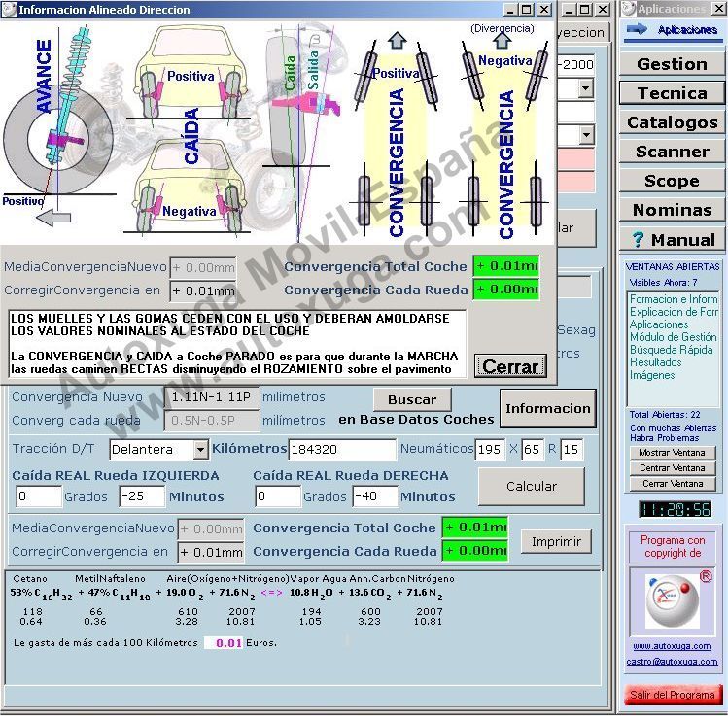Click the info text box about muelles

point(237,343)
